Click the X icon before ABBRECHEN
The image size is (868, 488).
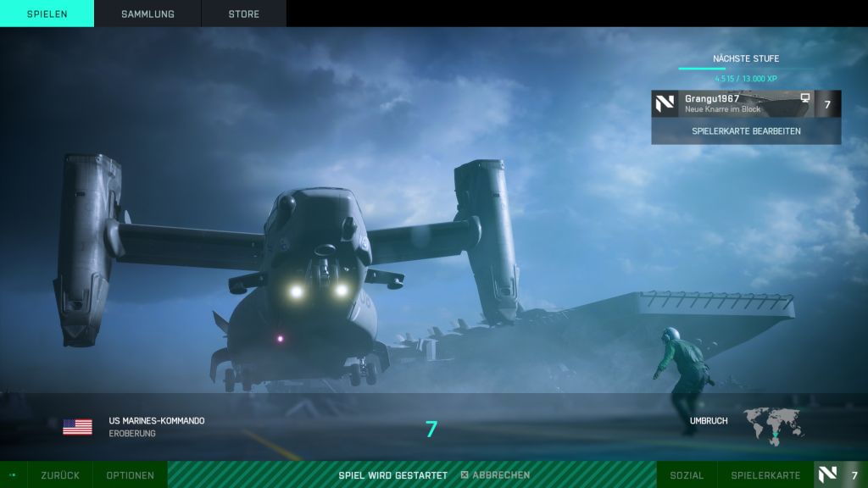465,474
